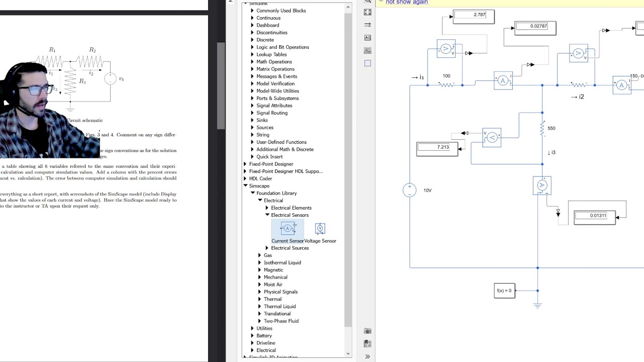
Task: Click the screenshot camera icon in palette
Action: 367,331
